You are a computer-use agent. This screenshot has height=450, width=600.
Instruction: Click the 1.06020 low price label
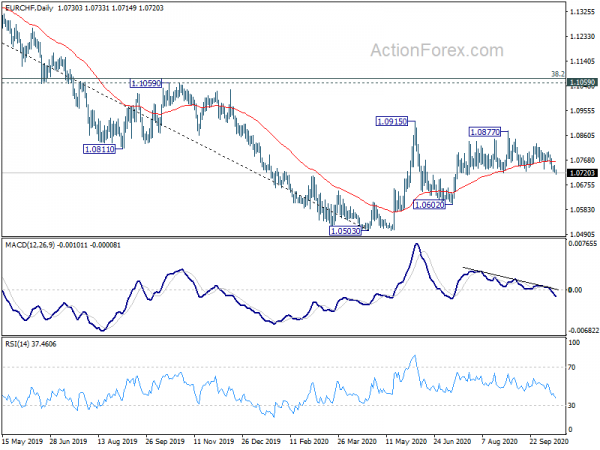click(x=429, y=205)
